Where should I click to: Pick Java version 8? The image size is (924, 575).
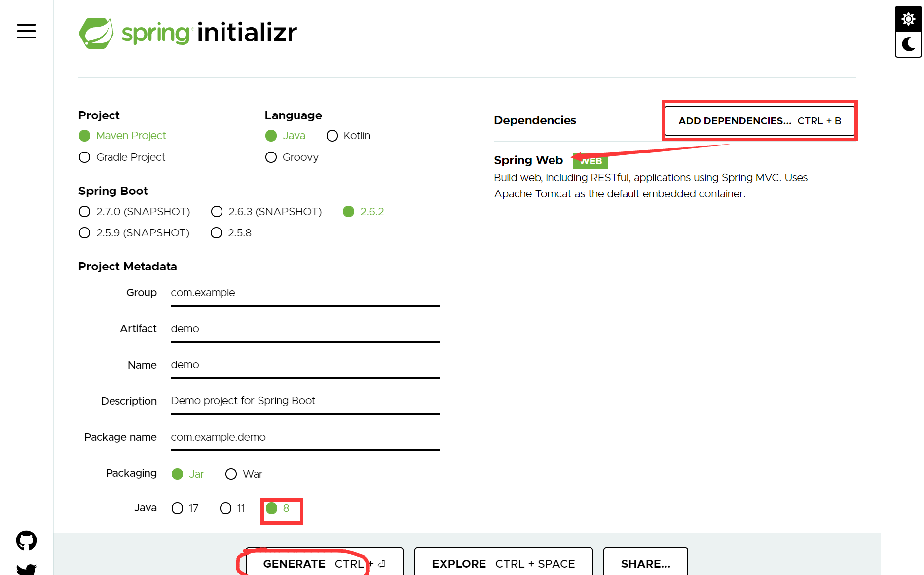tap(278, 508)
